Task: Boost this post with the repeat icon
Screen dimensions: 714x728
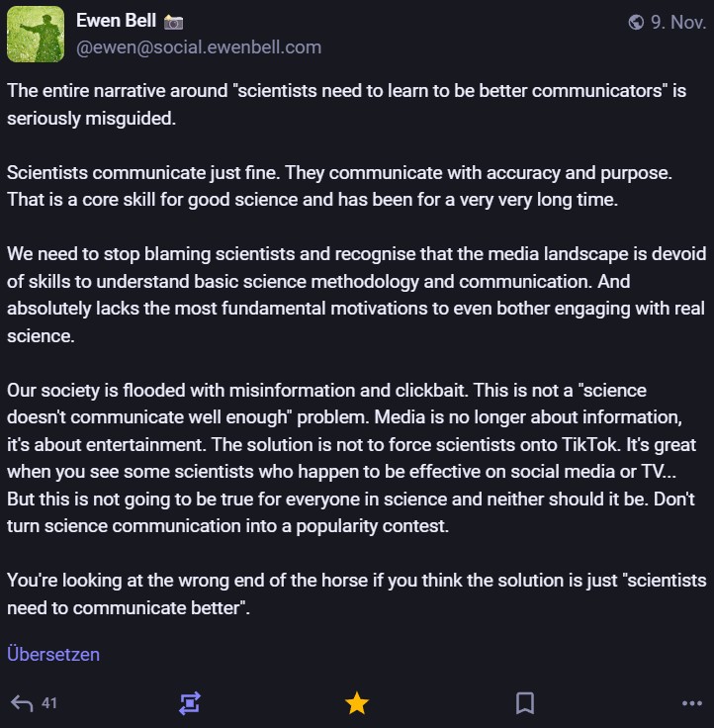Action: click(190, 703)
